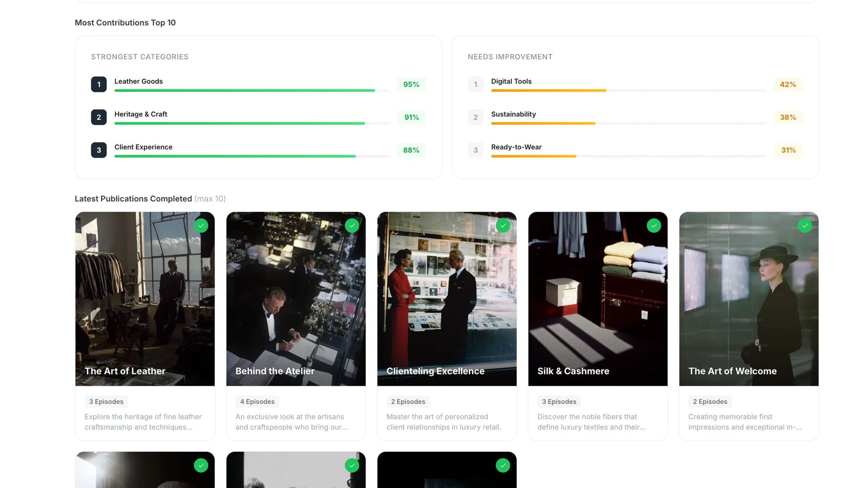Select Clienteling Excellence title
Screen dimensions: 868x488
pos(435,371)
